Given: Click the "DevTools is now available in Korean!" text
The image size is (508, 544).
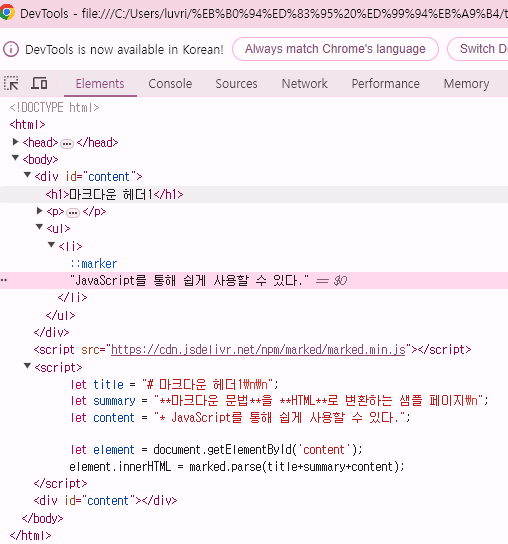Looking at the screenshot, I should [124, 49].
